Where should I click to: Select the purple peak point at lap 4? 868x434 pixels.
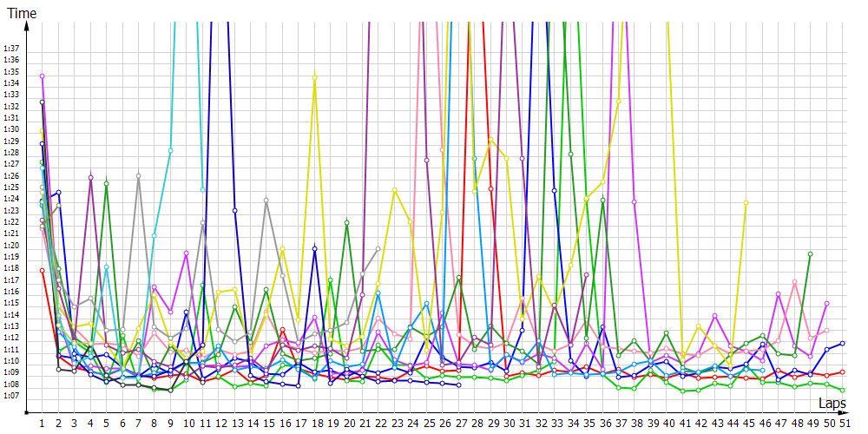90,177
